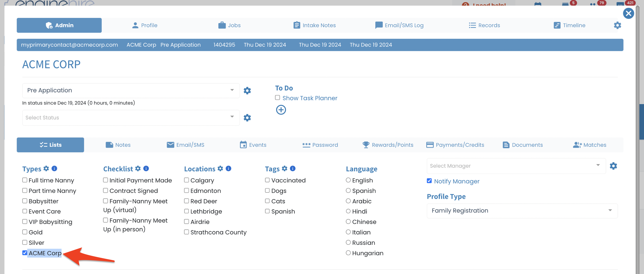Open the calendar icon in top bar
The height and width of the screenshot is (274, 644).
538,4
